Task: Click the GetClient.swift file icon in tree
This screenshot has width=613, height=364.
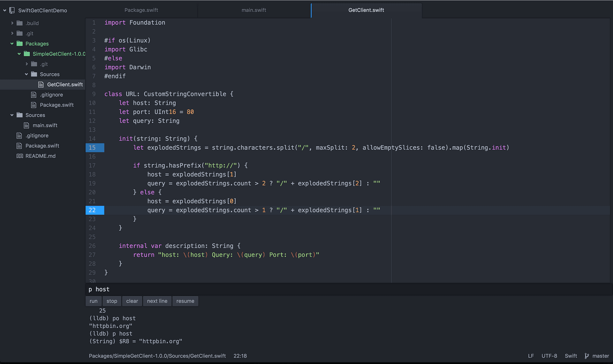Action: pyautogui.click(x=41, y=85)
